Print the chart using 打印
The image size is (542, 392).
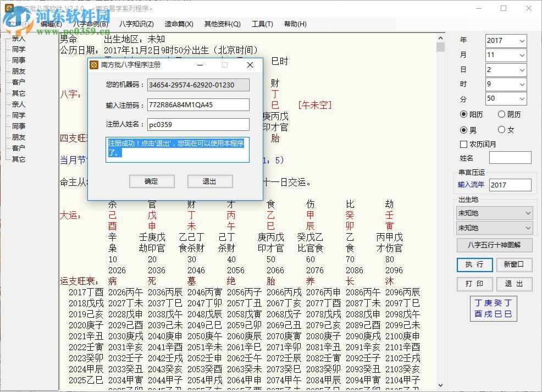(474, 284)
